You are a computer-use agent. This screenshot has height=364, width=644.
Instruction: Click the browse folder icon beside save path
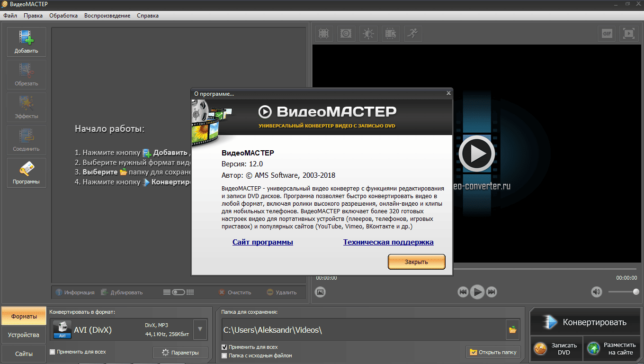coord(512,330)
